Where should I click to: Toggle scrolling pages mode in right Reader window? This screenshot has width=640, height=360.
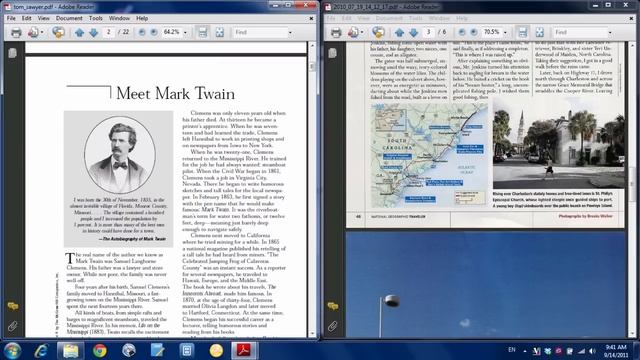(x=522, y=32)
